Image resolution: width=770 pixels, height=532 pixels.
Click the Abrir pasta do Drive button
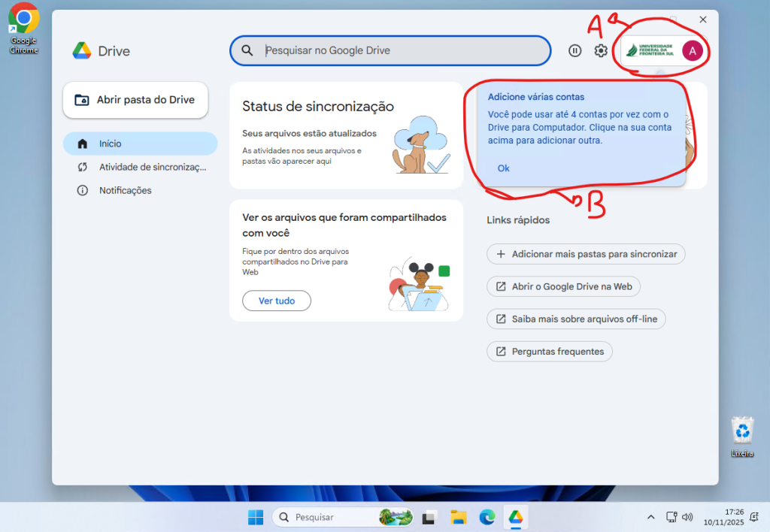pyautogui.click(x=135, y=100)
